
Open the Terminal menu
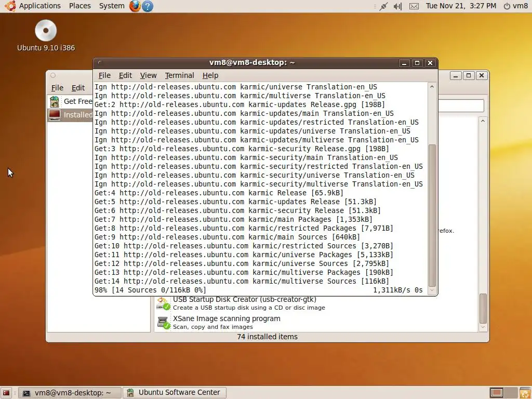[x=179, y=75]
